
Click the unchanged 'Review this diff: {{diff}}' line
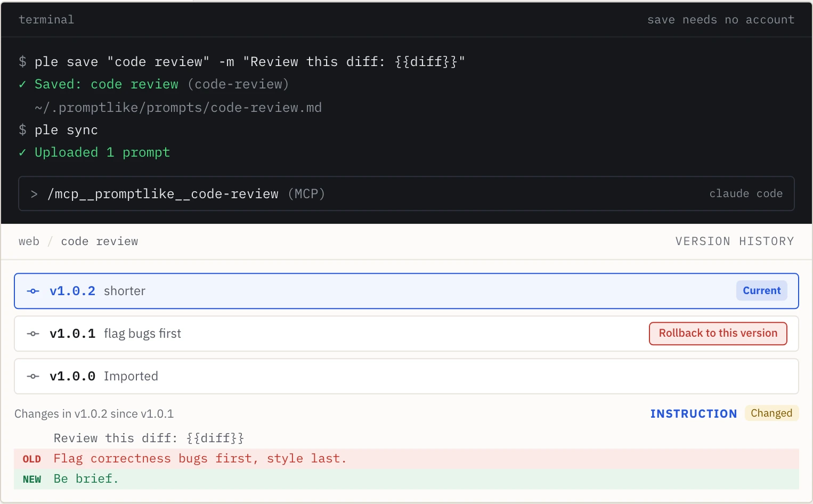point(149,438)
